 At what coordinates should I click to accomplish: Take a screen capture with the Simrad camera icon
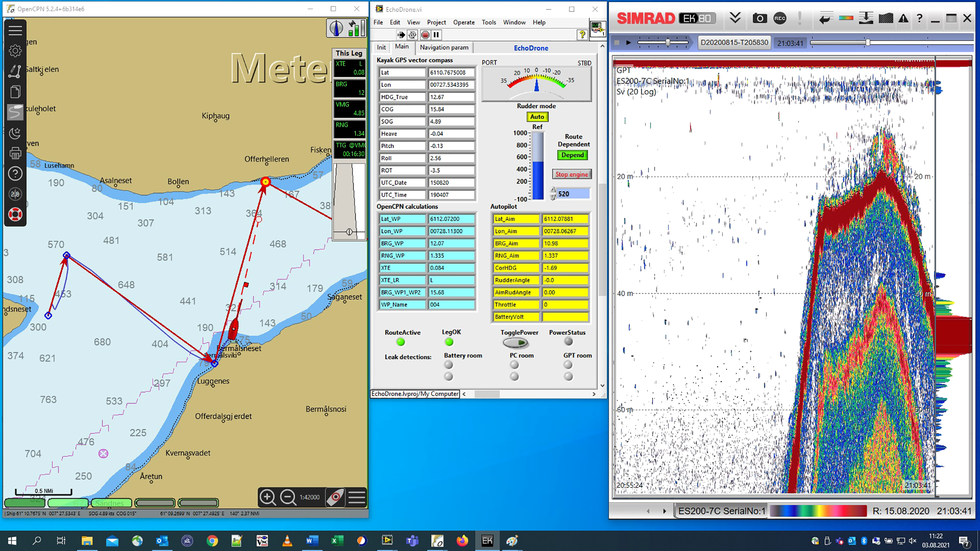759,18
